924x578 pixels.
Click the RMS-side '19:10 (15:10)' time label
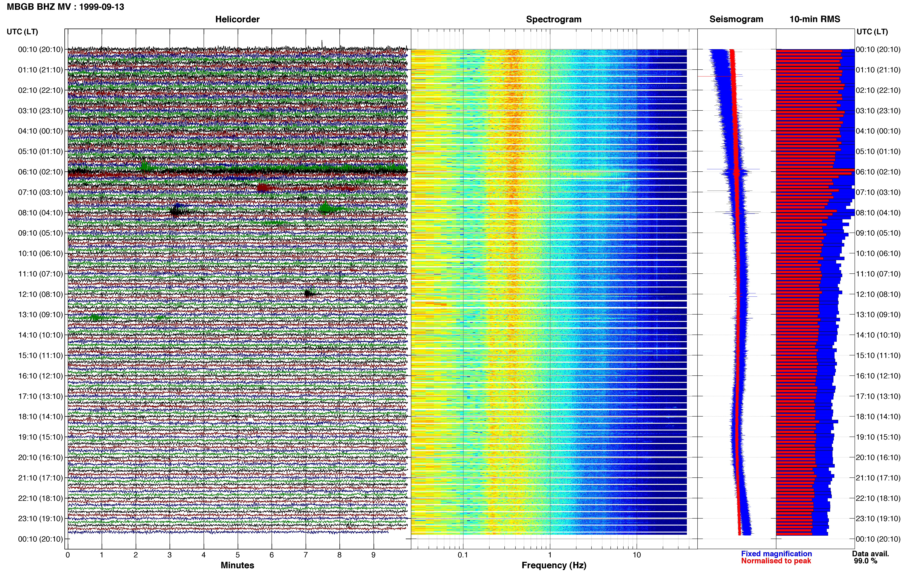click(x=878, y=437)
